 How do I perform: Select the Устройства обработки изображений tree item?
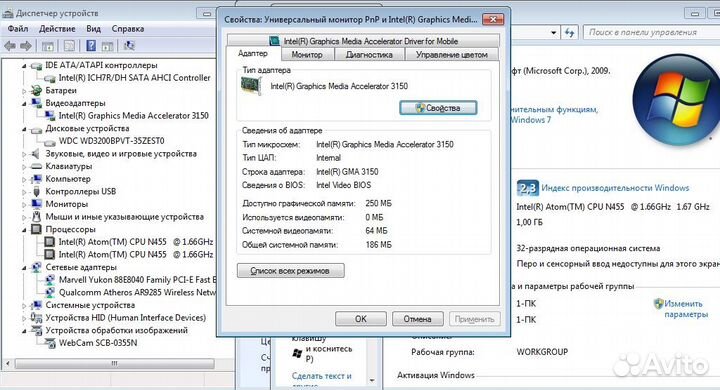[116, 330]
